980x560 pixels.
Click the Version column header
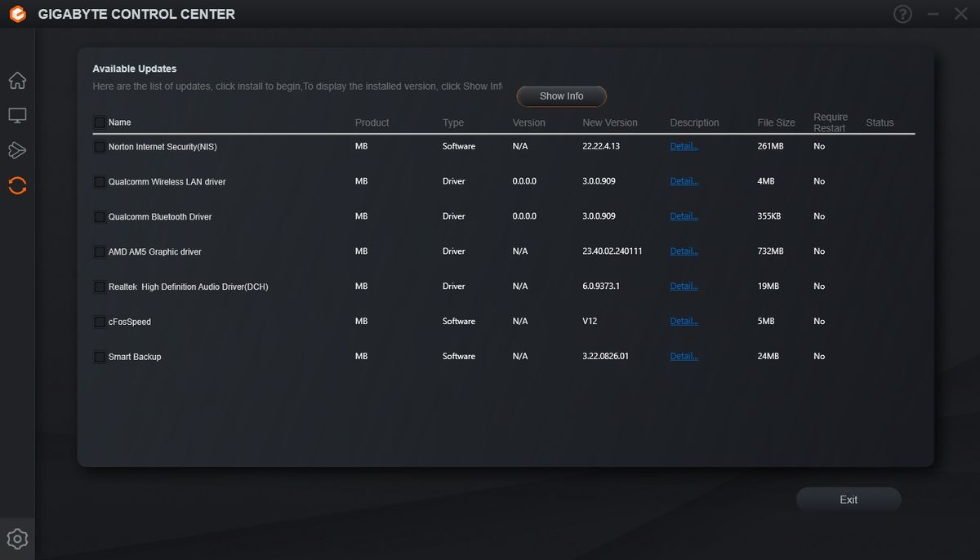528,122
